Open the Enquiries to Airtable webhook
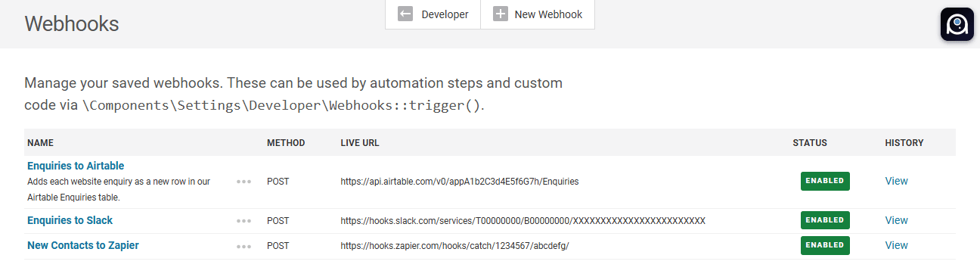This screenshot has width=980, height=280. tap(76, 166)
